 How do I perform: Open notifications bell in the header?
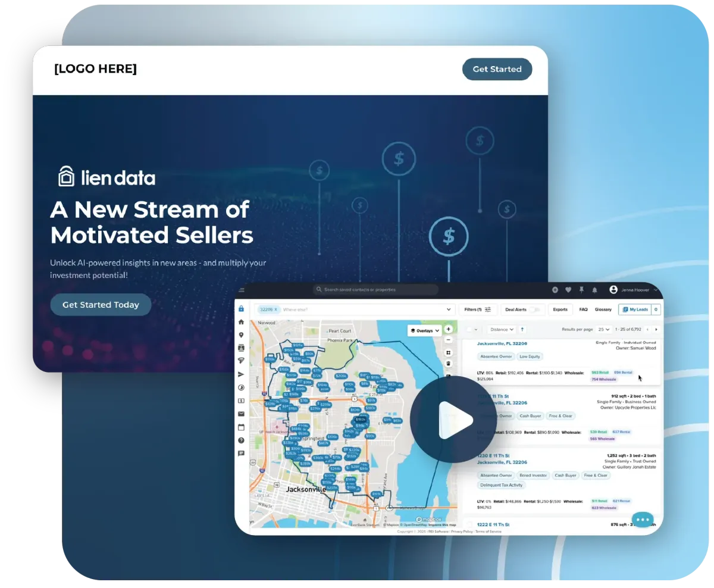(x=594, y=290)
